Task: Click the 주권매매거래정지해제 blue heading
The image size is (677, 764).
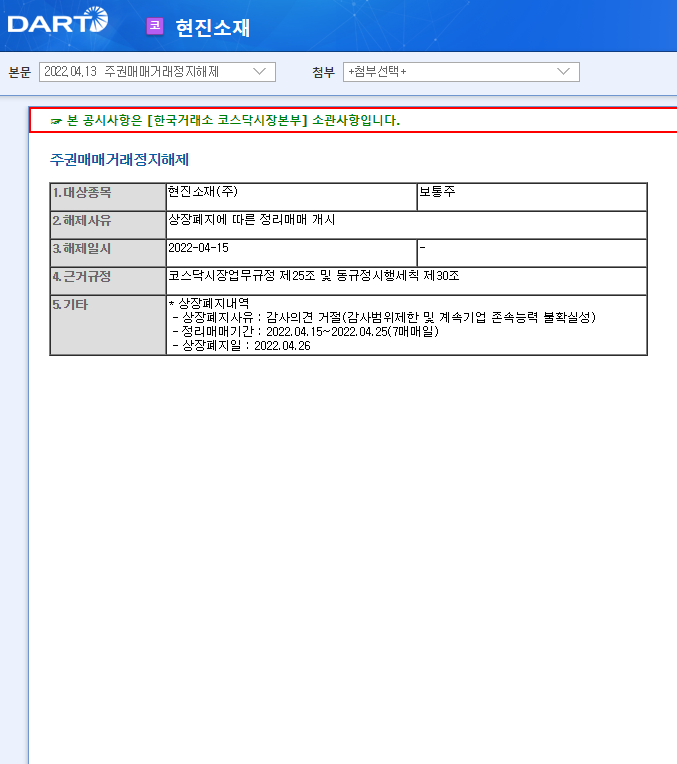Action: pyautogui.click(x=119, y=159)
